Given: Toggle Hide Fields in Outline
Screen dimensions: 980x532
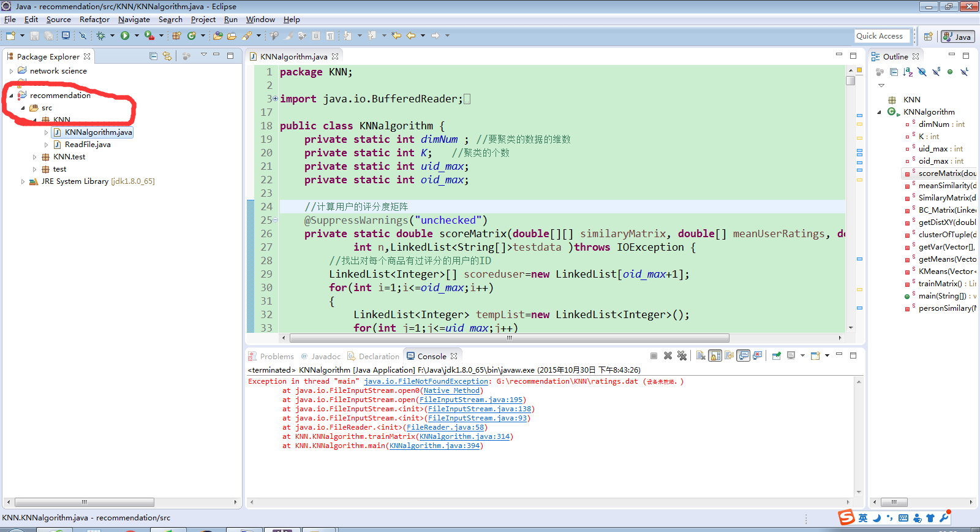Looking at the screenshot, I should click(922, 72).
